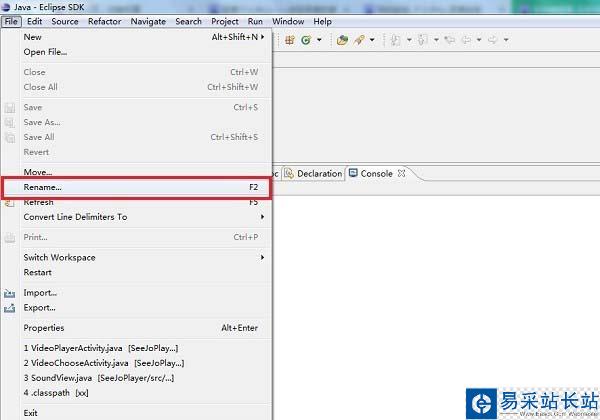Open the Source menu
The image size is (600, 420).
click(65, 21)
